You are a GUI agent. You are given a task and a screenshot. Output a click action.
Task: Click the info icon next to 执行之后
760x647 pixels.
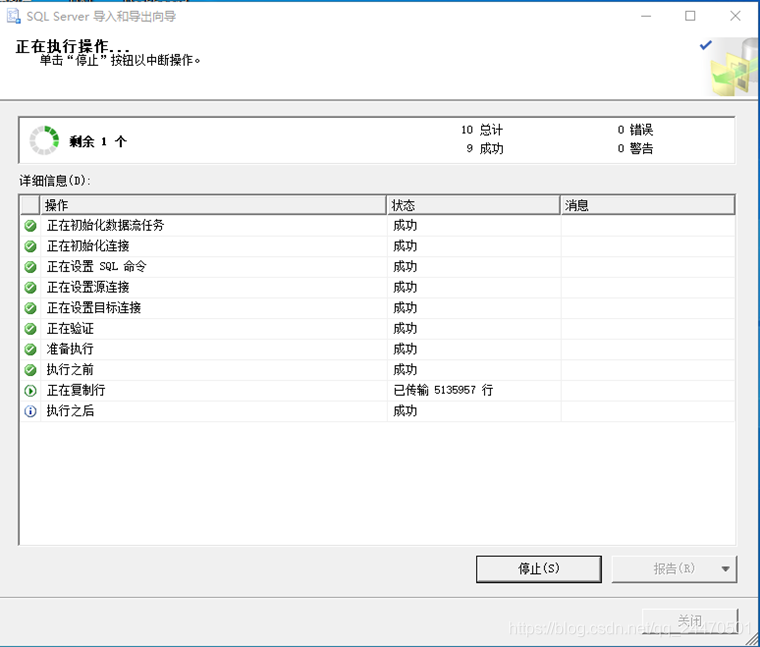point(30,411)
